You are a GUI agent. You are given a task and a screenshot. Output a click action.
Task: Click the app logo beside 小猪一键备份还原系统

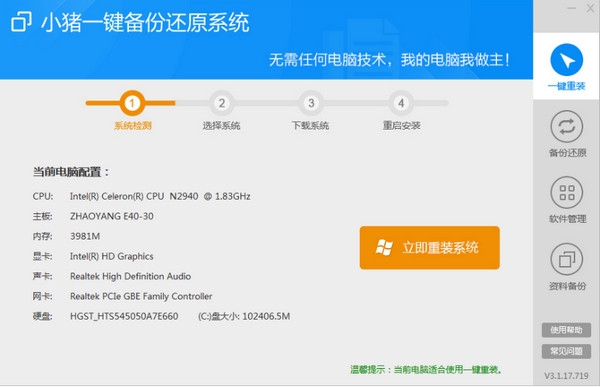21,22
